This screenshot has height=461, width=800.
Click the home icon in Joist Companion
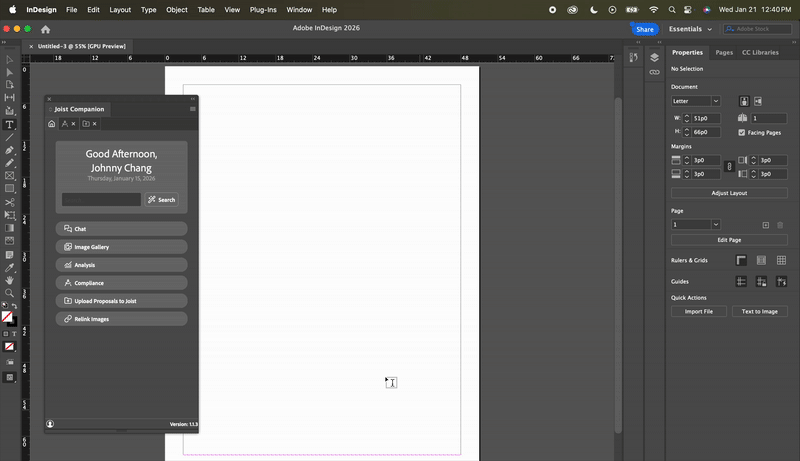(x=52, y=123)
